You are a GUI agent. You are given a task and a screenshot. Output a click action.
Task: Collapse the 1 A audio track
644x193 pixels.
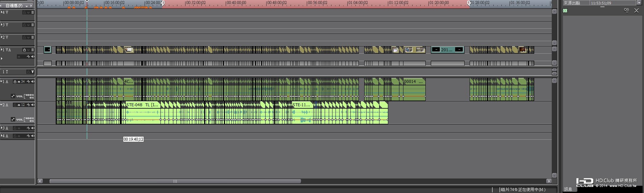[x=2, y=81]
